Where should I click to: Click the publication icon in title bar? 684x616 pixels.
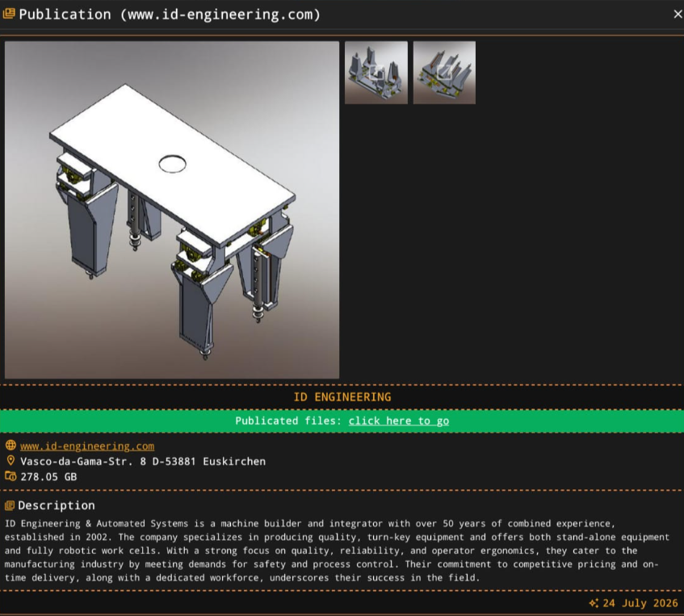click(9, 14)
